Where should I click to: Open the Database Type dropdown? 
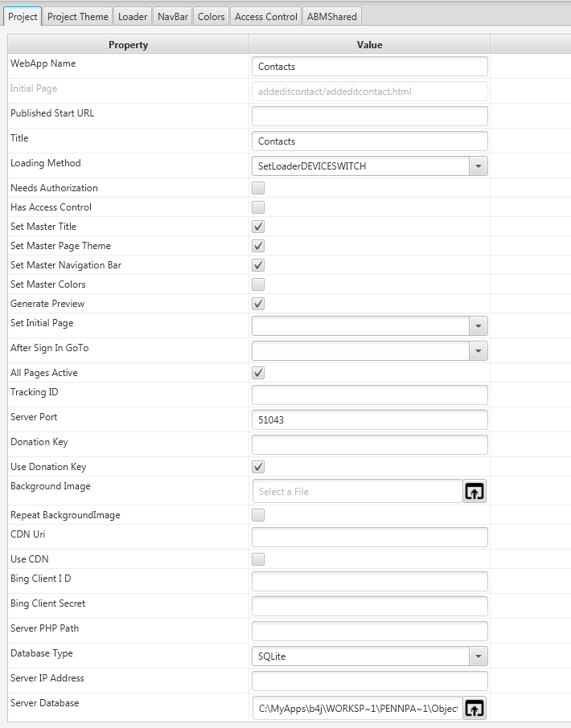(479, 656)
